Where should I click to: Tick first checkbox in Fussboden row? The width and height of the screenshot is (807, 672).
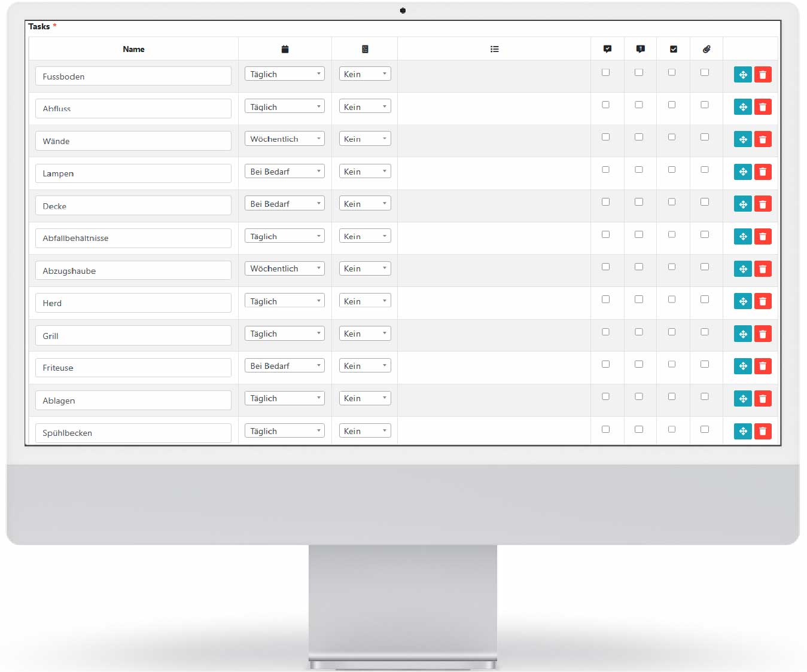coord(606,72)
